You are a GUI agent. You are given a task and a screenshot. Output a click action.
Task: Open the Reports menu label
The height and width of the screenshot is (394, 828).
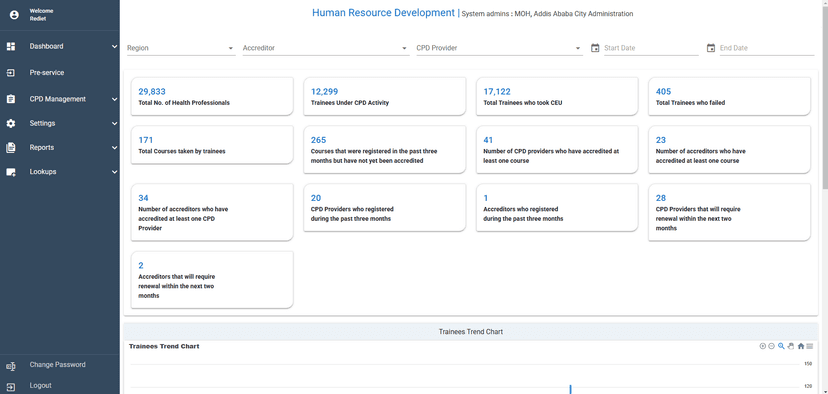[41, 148]
